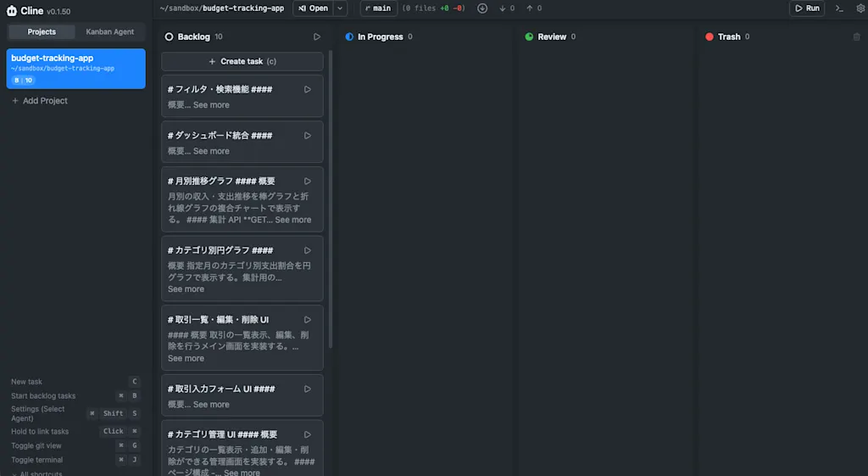Toggle the terminal via prompt icon
This screenshot has width=868, height=476.
click(839, 8)
